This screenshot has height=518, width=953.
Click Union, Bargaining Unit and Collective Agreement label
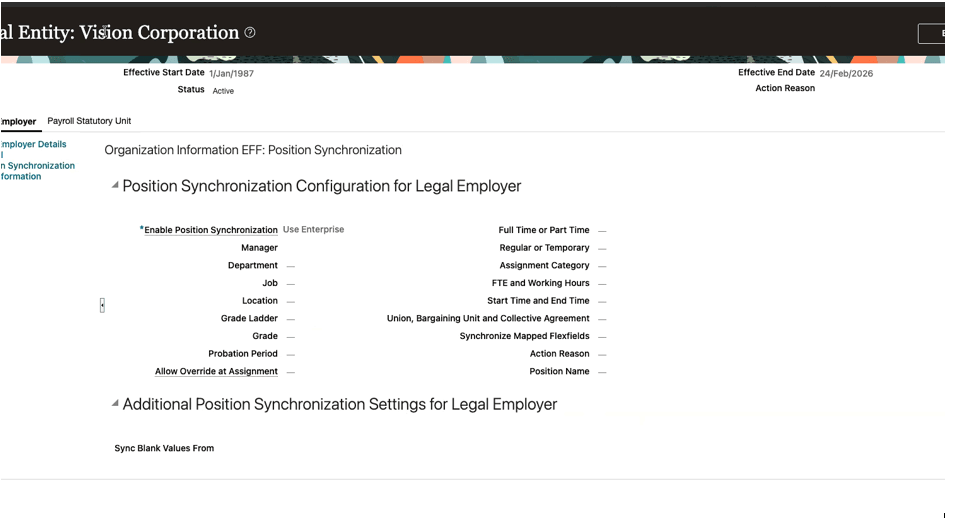click(x=488, y=318)
